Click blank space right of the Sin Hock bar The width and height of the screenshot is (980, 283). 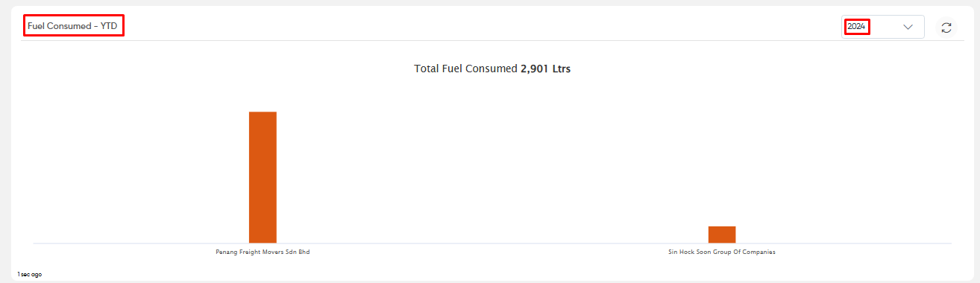(843, 171)
